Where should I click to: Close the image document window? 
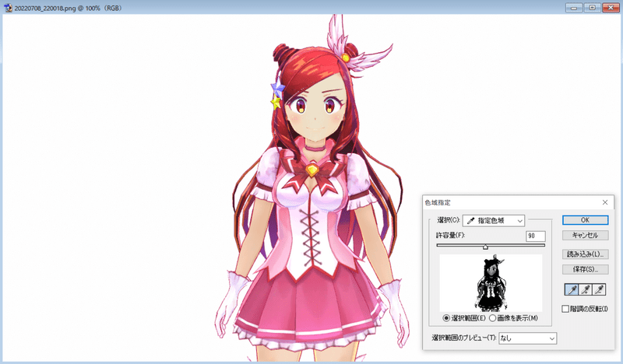(610, 7)
